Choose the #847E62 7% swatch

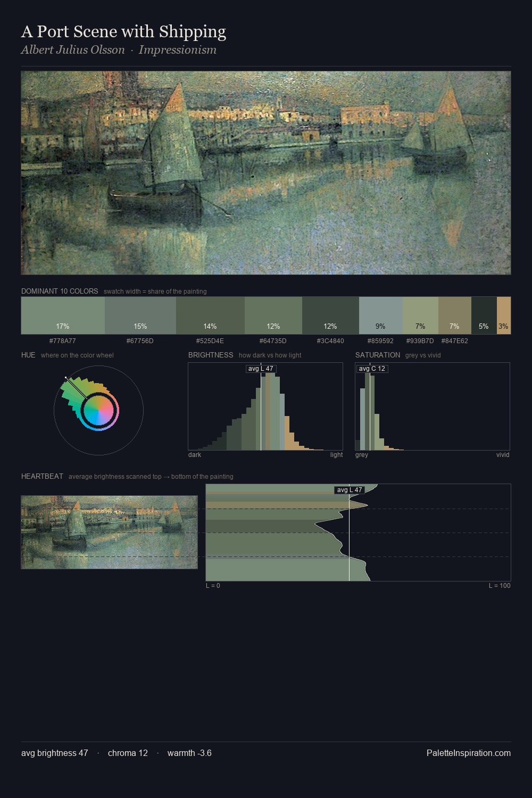click(455, 315)
